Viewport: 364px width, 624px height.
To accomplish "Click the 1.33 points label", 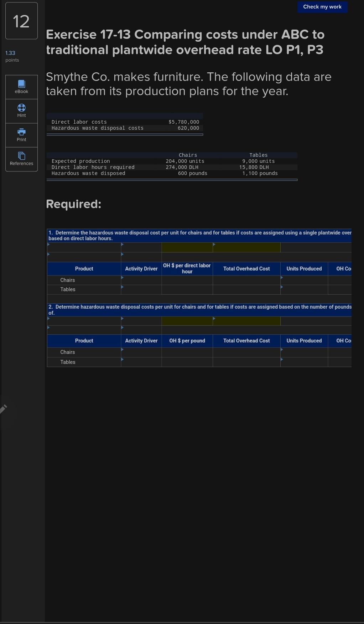I will (x=12, y=56).
